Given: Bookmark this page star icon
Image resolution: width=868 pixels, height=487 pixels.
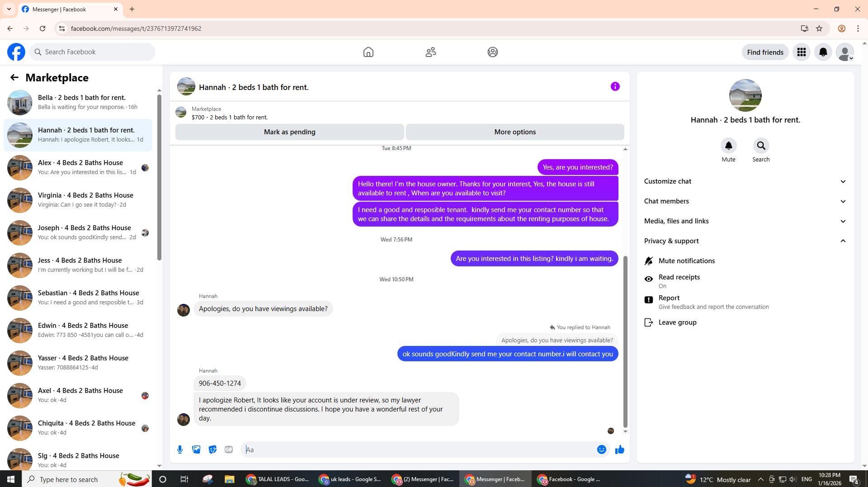Looking at the screenshot, I should [x=819, y=28].
